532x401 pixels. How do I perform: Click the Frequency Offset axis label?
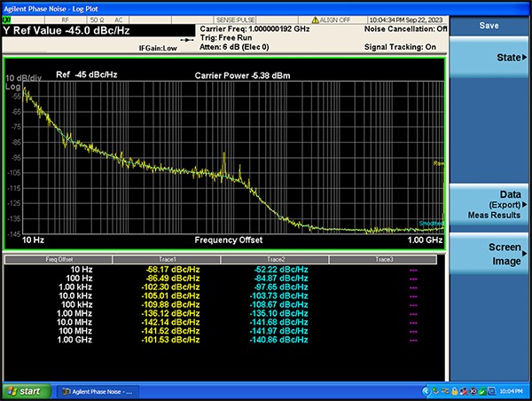pos(229,240)
